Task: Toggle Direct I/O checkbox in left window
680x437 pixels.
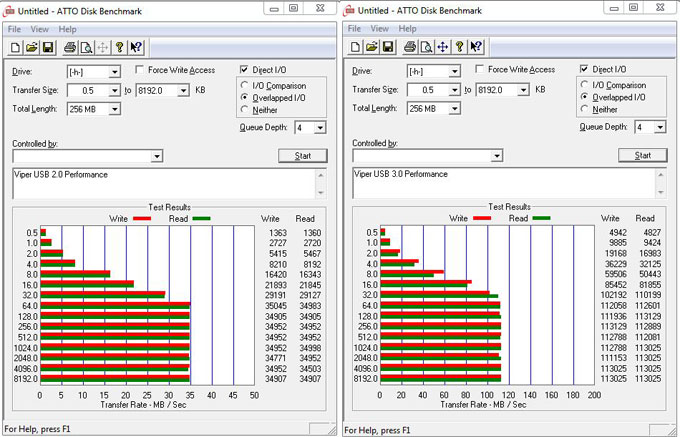Action: 244,70
